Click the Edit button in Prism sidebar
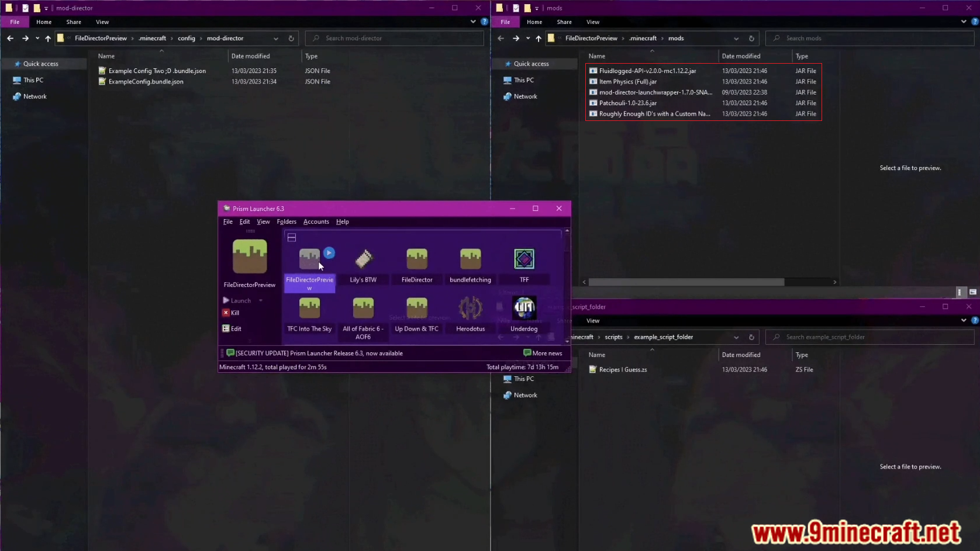 (232, 328)
